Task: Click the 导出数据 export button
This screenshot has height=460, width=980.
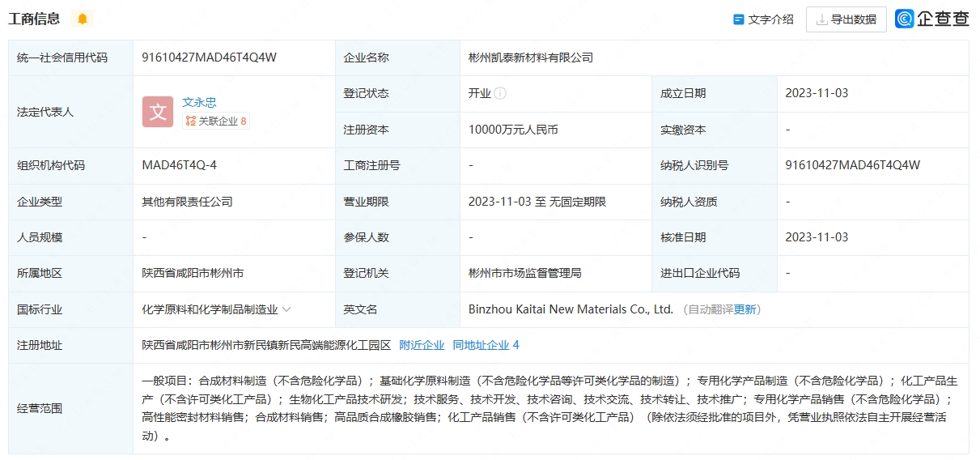Action: click(846, 19)
